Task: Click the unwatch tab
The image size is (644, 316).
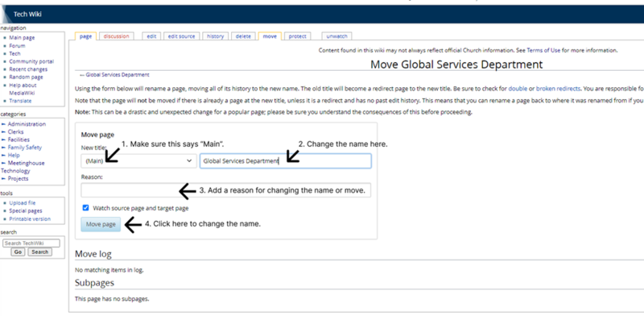Action: coord(336,36)
